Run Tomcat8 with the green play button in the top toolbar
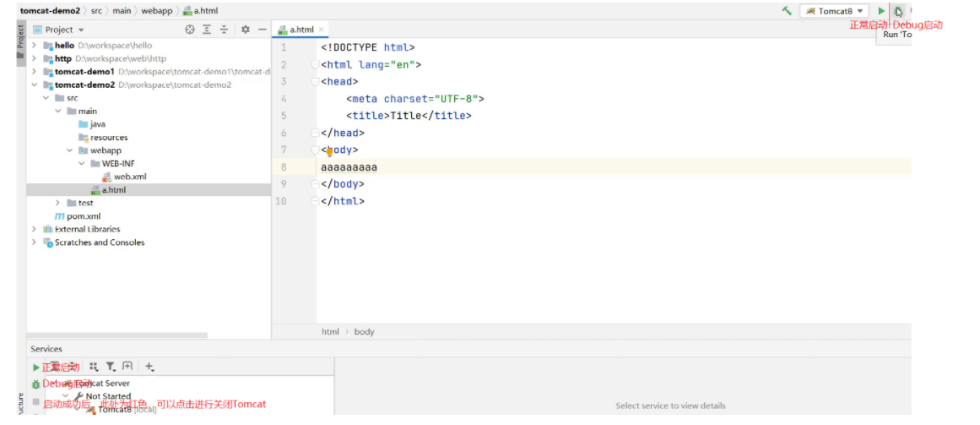The height and width of the screenshot is (425, 980). [x=881, y=11]
